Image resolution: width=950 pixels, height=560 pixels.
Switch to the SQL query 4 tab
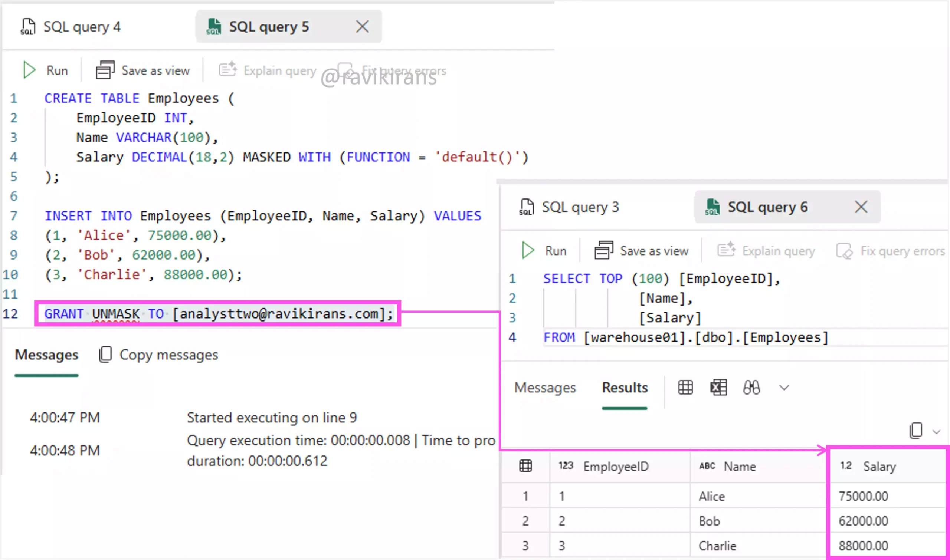(x=71, y=27)
